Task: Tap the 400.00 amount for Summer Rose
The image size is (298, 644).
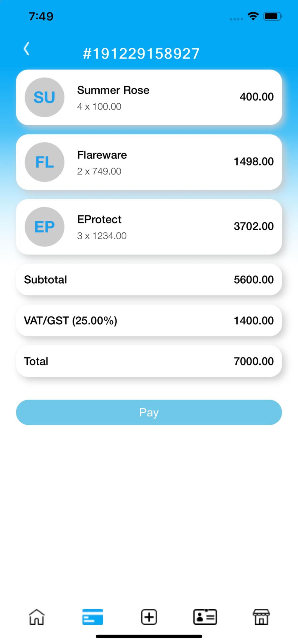Action: (x=257, y=97)
